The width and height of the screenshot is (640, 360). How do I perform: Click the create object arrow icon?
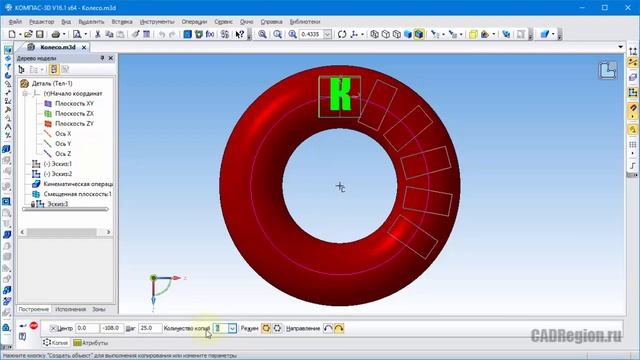click(23, 325)
